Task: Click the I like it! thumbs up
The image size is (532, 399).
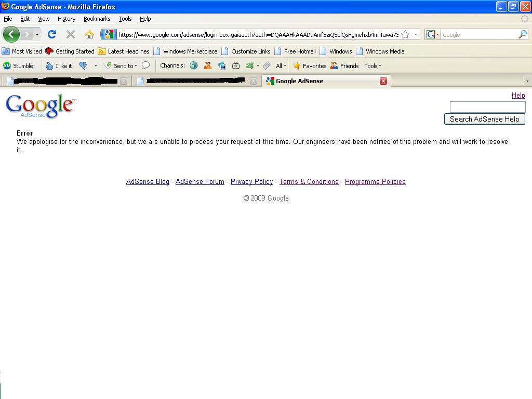Action: pyautogui.click(x=60, y=66)
